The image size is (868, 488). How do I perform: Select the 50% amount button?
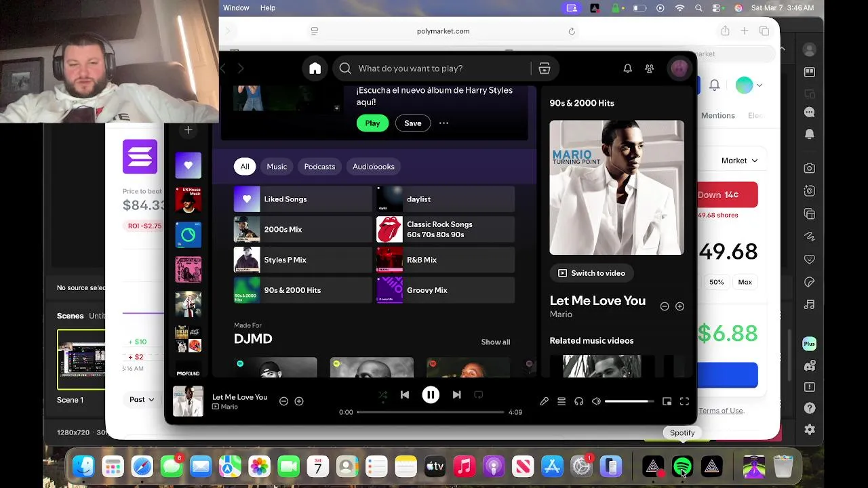[x=716, y=282]
